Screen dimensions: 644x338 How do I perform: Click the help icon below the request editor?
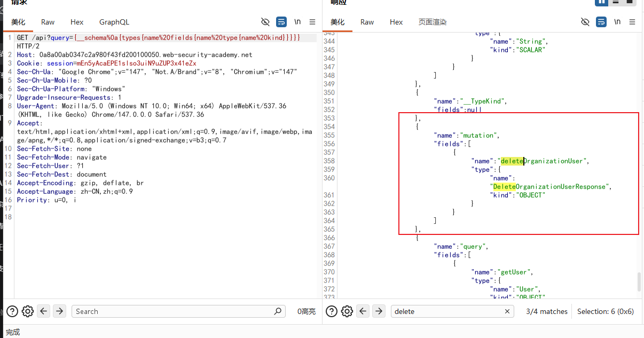12,311
